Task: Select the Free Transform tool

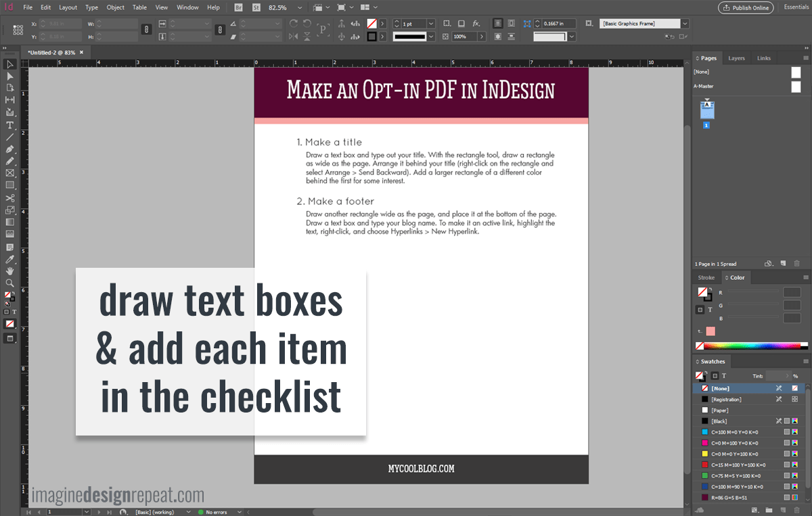Action: (10, 210)
